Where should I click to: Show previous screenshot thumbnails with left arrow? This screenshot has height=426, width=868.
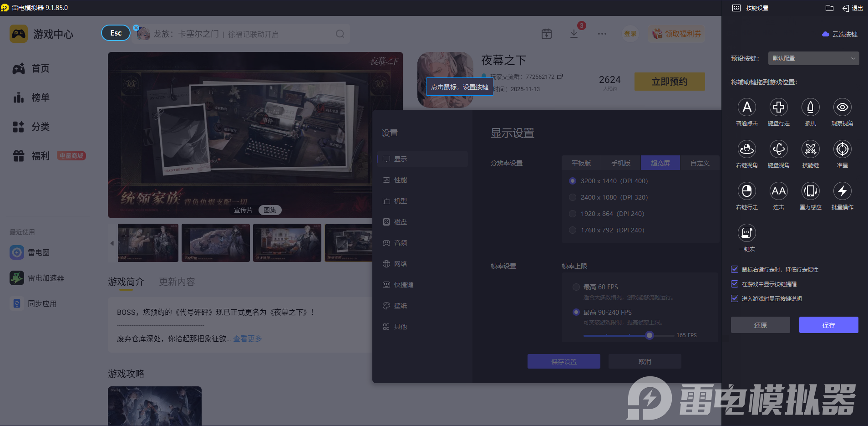click(x=112, y=243)
